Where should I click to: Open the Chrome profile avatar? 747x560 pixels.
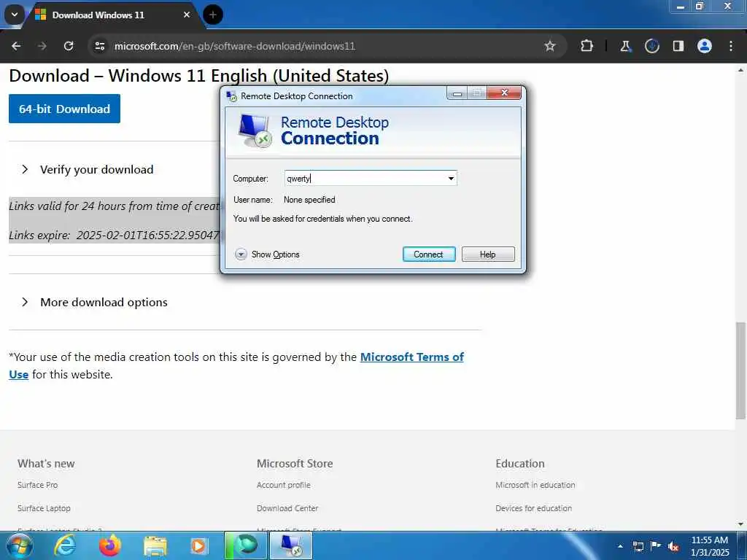click(705, 46)
